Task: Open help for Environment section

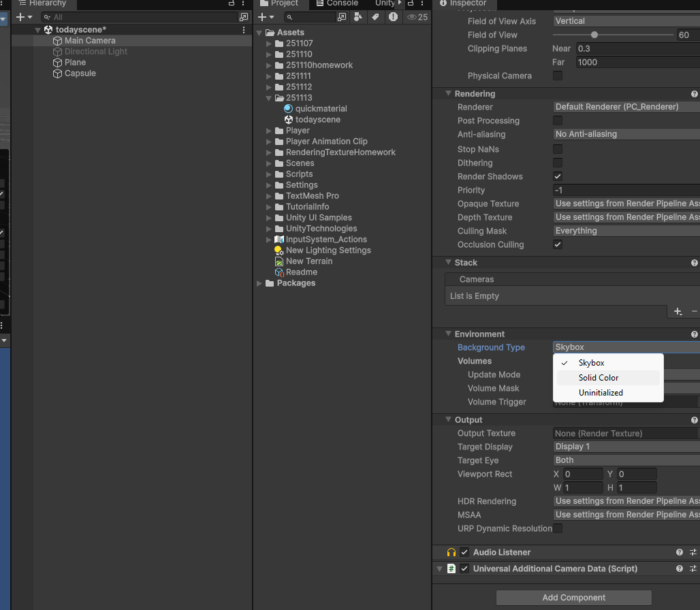Action: click(x=694, y=334)
